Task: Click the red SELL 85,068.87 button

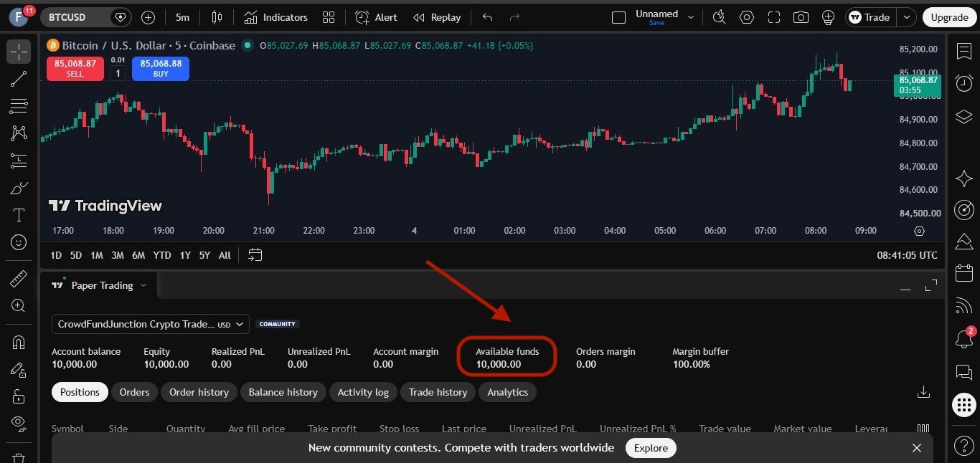Action: tap(75, 69)
